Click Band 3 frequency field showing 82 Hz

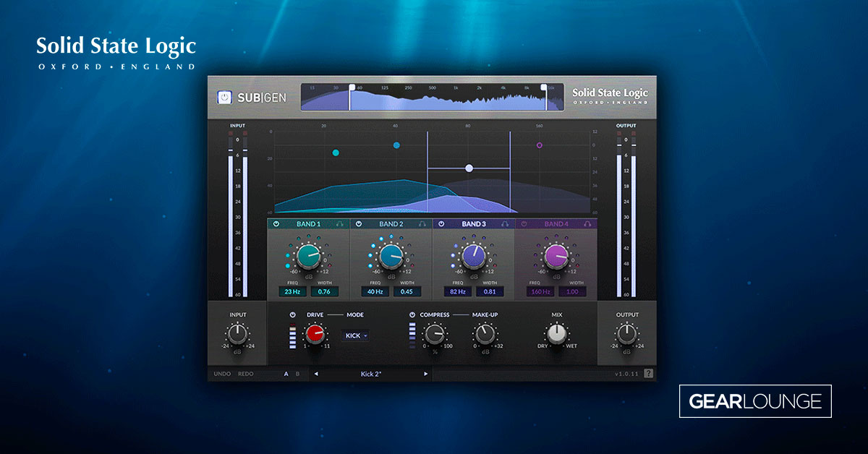pyautogui.click(x=459, y=291)
